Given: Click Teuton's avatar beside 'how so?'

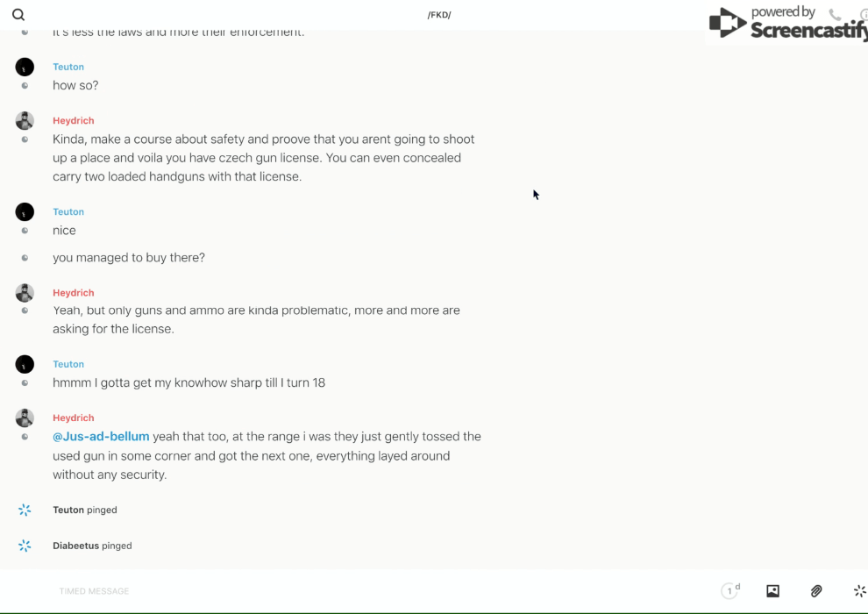Looking at the screenshot, I should click(25, 67).
